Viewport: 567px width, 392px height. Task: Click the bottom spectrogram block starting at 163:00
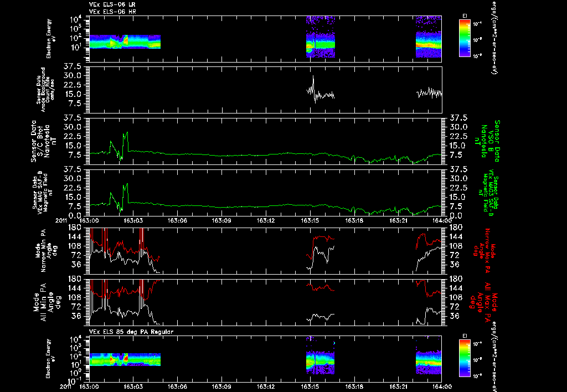coord(125,359)
